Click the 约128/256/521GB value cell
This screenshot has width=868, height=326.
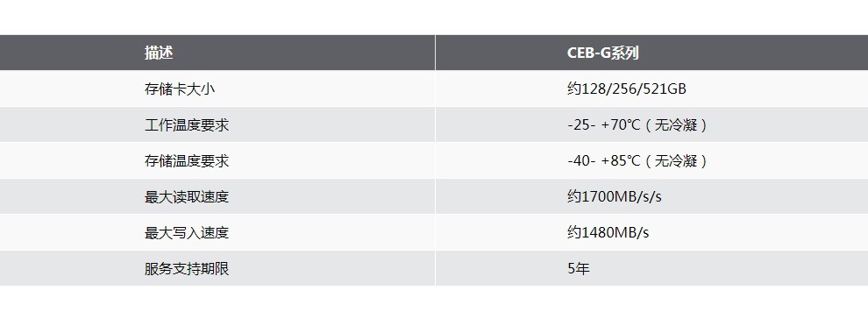coord(627,89)
